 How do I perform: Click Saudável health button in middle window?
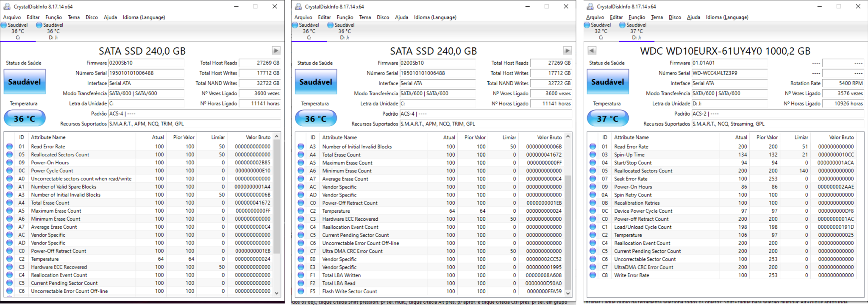pyautogui.click(x=316, y=82)
